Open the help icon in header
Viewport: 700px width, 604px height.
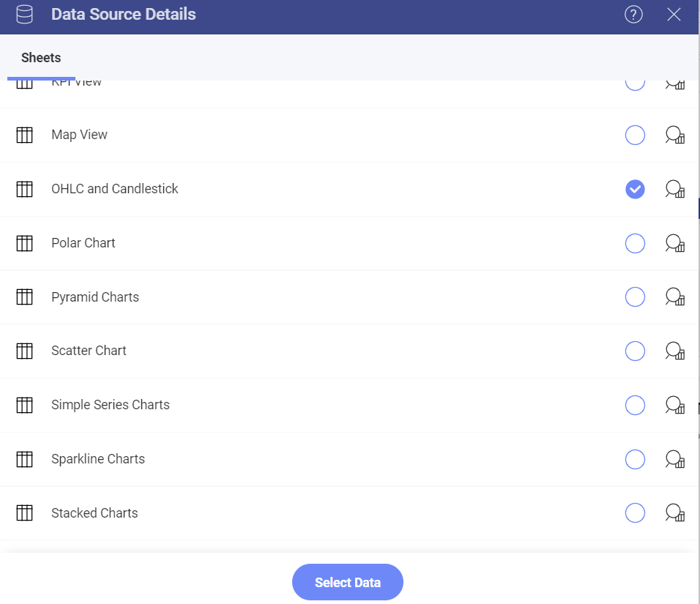[x=633, y=15]
